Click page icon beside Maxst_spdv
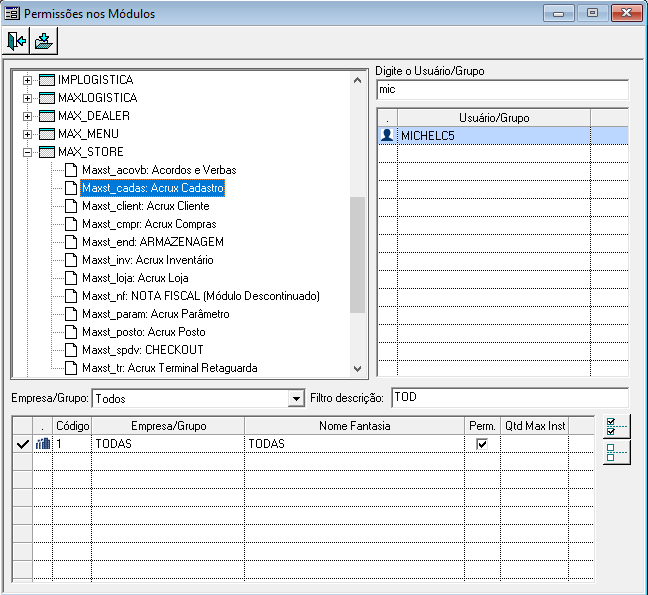Viewport: 648px width, 595px height. click(x=71, y=350)
